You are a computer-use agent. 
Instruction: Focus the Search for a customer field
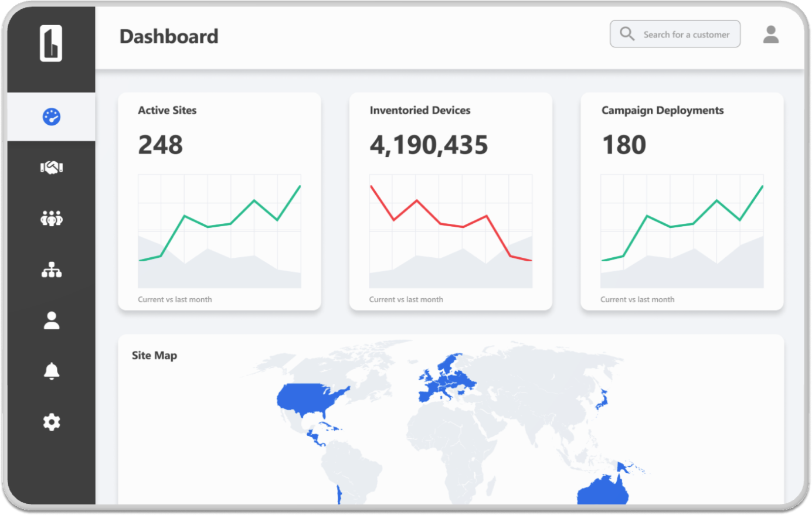[686, 35]
